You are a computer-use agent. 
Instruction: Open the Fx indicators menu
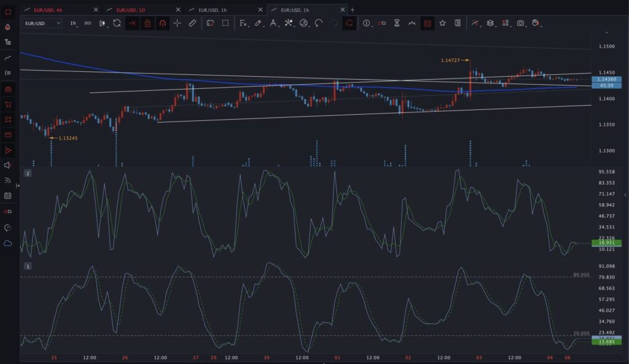tap(243, 23)
